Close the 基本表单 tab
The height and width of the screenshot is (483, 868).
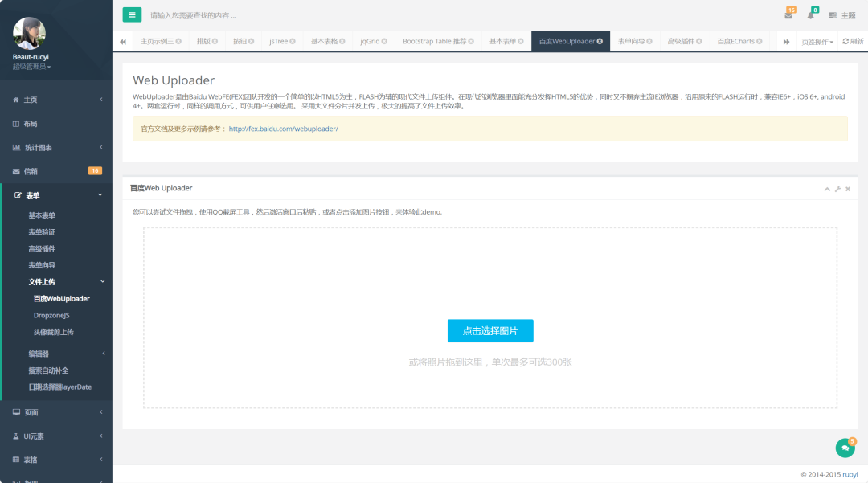pos(520,42)
